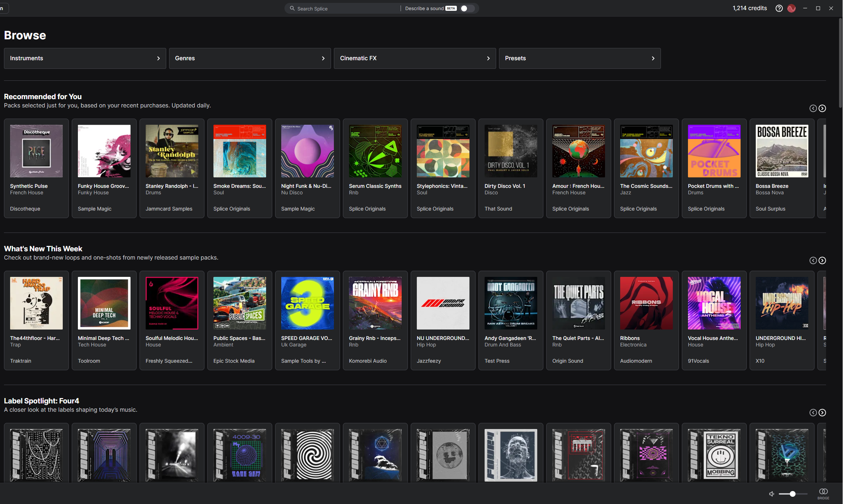This screenshot has width=843, height=504.
Task: Open the Ribbons pack cover
Action: (x=646, y=303)
